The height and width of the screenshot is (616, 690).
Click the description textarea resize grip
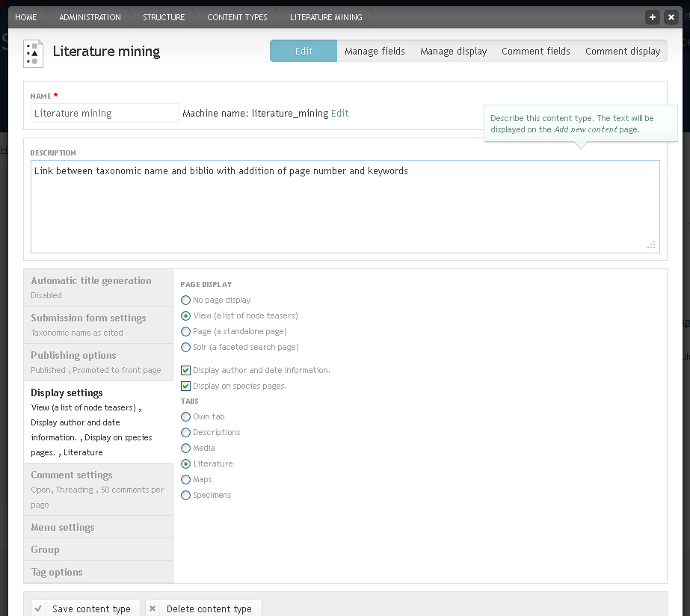point(651,244)
